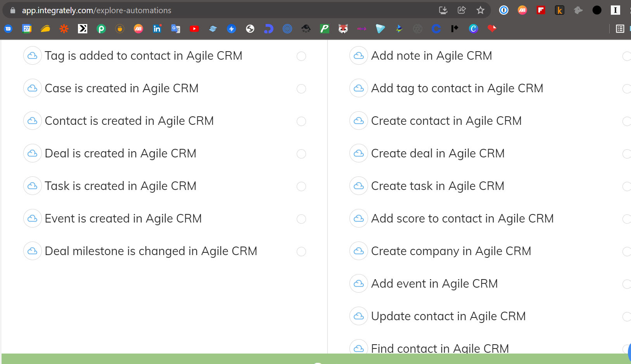Select radio for Deal is created trigger
The width and height of the screenshot is (631, 364).
[301, 154]
